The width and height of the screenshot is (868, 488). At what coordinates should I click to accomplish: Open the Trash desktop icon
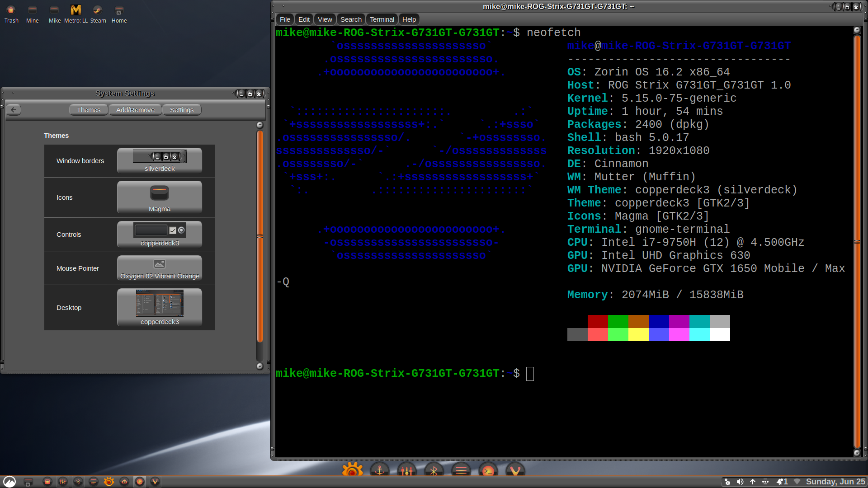[11, 14]
